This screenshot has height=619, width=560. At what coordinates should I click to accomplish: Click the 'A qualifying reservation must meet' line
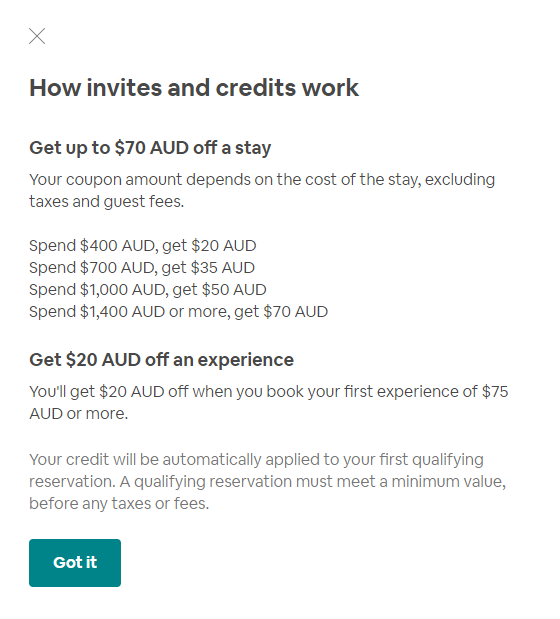(x=268, y=482)
